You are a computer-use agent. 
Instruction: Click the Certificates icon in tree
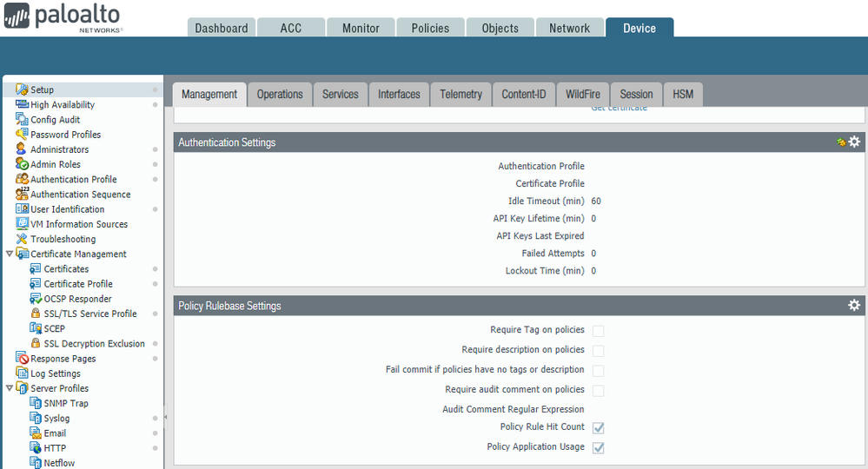36,268
